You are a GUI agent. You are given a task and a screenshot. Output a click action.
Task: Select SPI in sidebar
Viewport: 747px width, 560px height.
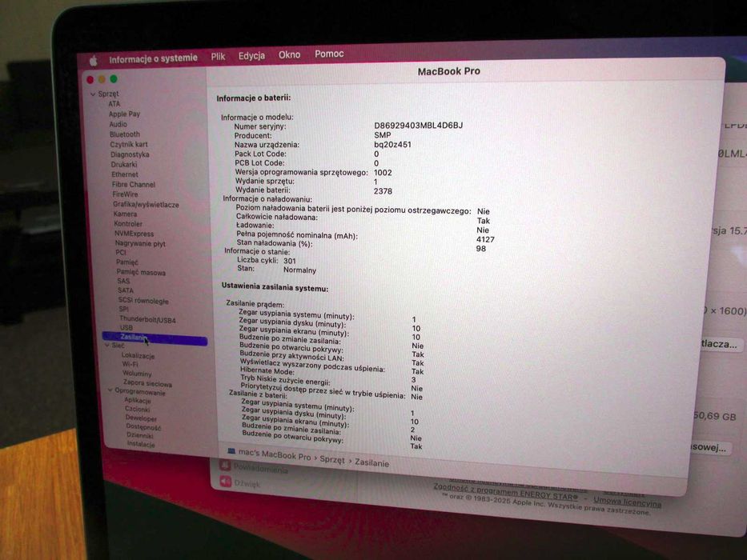(x=124, y=309)
